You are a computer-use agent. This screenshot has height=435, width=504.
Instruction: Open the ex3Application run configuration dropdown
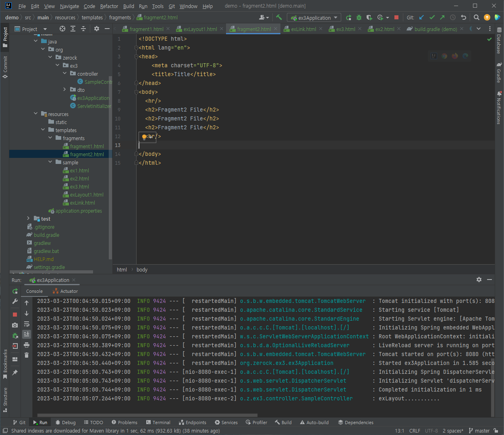[314, 18]
